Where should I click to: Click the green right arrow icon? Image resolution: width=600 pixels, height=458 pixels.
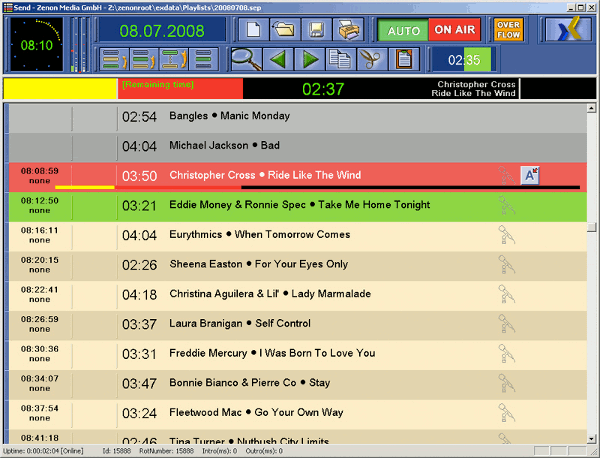pos(311,59)
